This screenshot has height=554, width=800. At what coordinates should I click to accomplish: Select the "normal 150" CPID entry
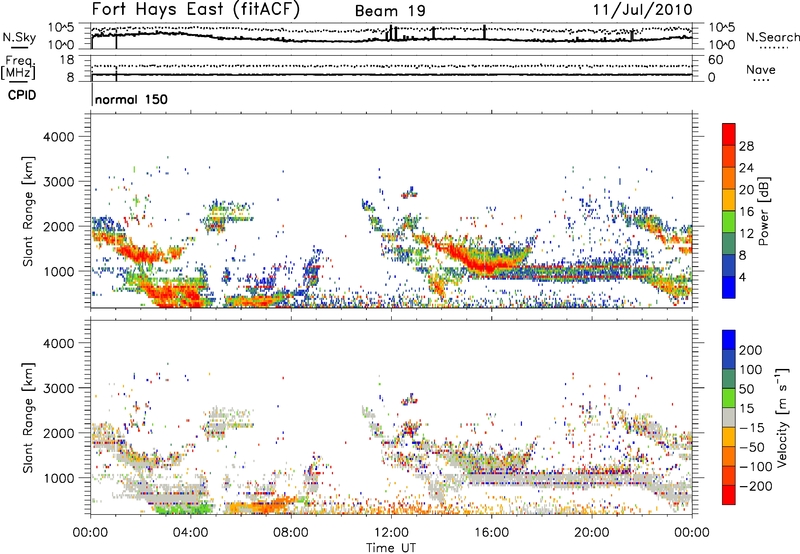point(131,99)
